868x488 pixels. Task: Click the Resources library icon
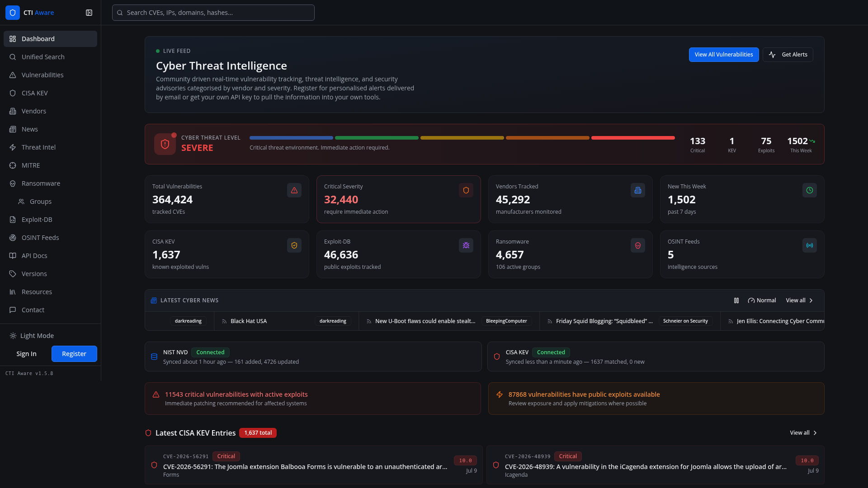(x=13, y=292)
